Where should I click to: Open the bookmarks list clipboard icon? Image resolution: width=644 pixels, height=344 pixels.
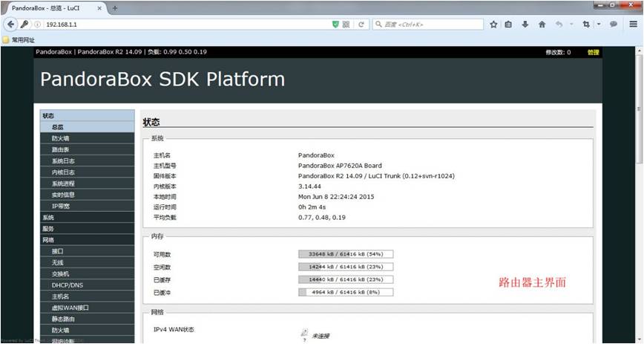tap(508, 25)
